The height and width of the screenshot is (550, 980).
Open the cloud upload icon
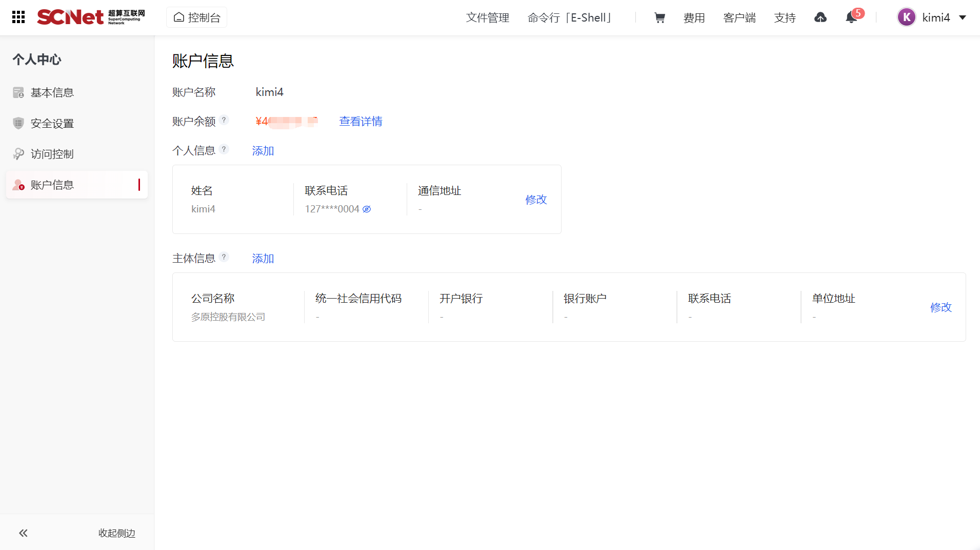pyautogui.click(x=820, y=18)
